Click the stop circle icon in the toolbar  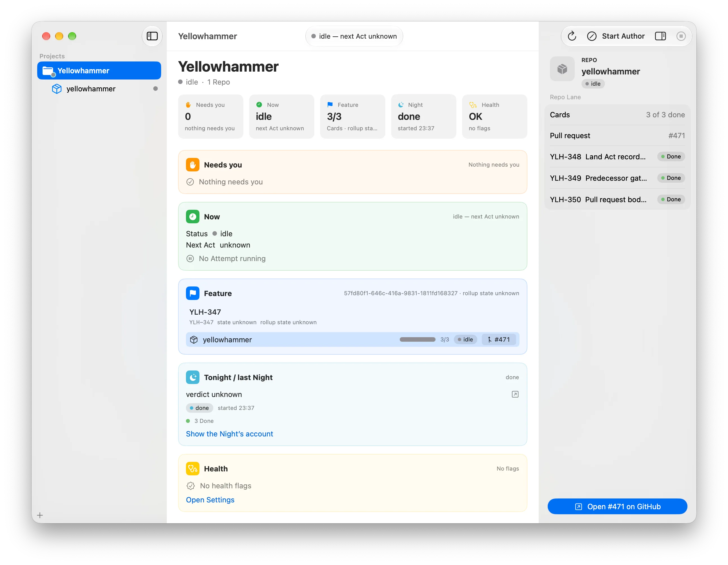click(x=681, y=36)
